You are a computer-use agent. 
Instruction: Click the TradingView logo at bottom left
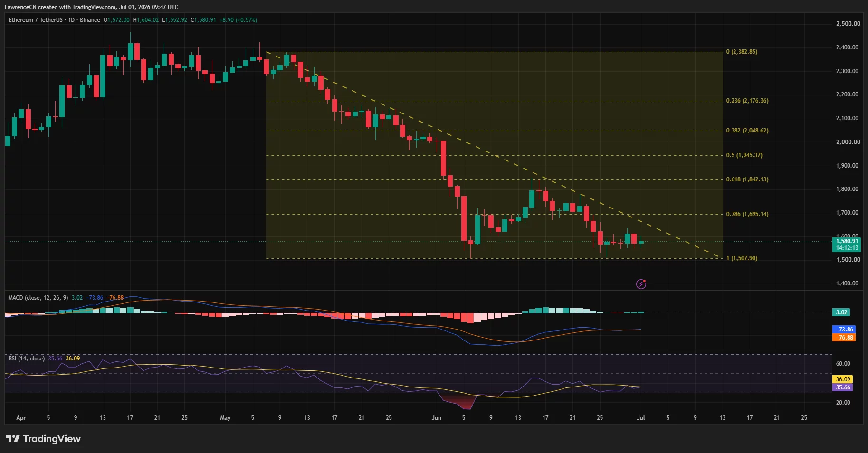[x=43, y=439]
